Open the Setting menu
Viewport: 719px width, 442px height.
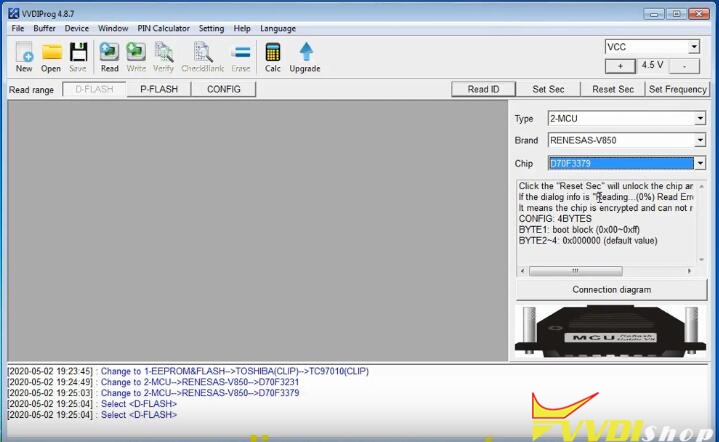211,28
